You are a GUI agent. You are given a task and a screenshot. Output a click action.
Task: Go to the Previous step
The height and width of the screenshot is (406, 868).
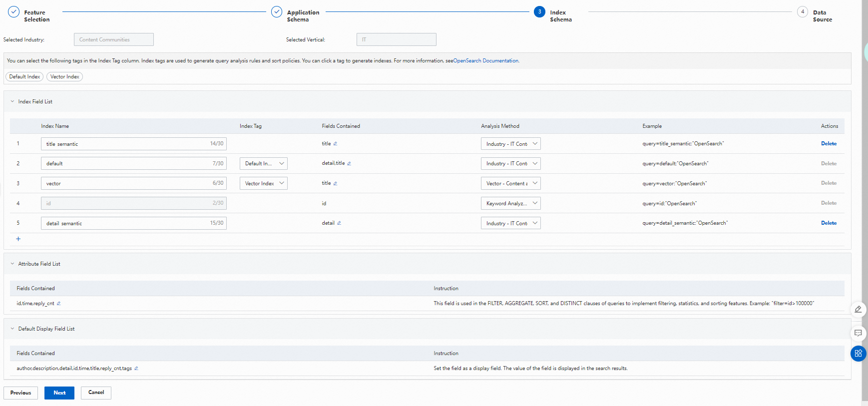point(21,393)
